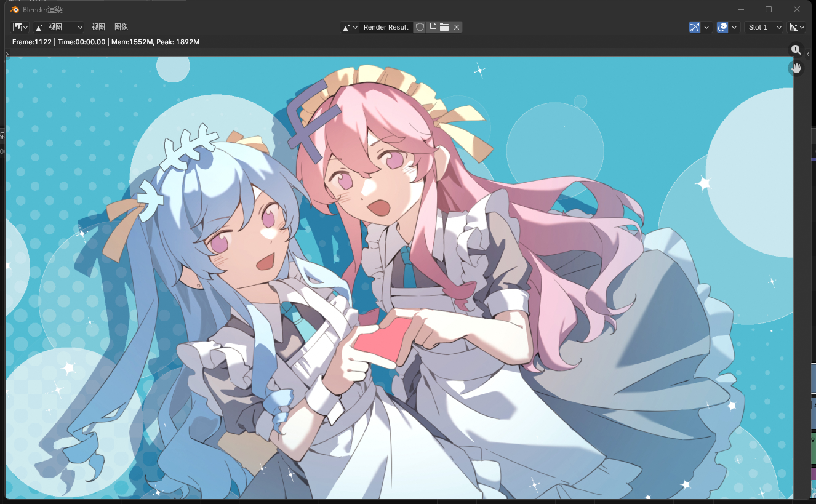The image size is (816, 504).
Task: Click the Render Result name field
Action: 386,27
